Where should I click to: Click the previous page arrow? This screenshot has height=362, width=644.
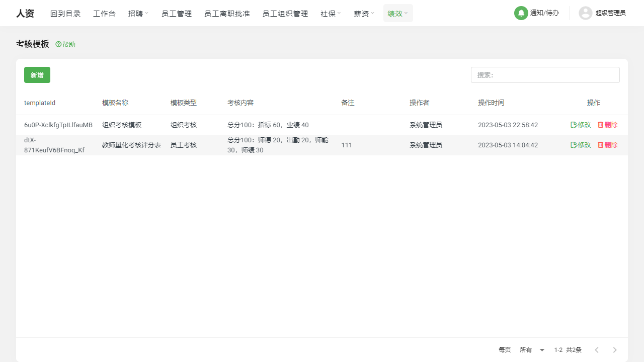(597, 349)
